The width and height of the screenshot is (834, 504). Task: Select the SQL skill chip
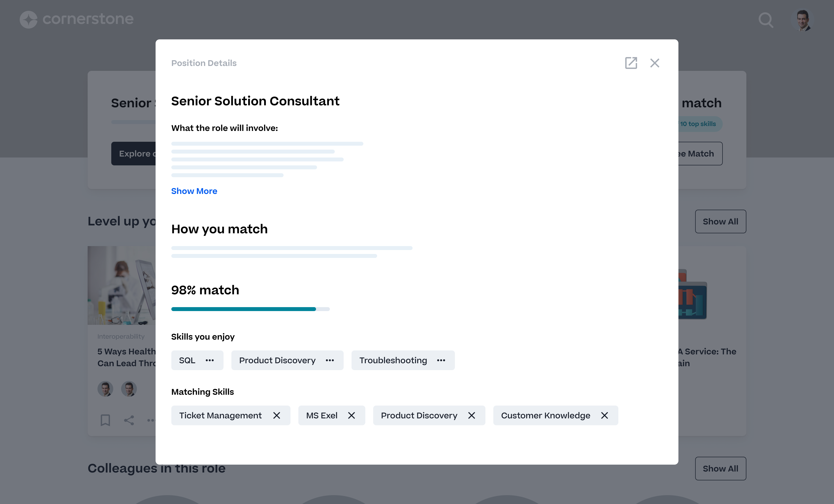tap(197, 360)
